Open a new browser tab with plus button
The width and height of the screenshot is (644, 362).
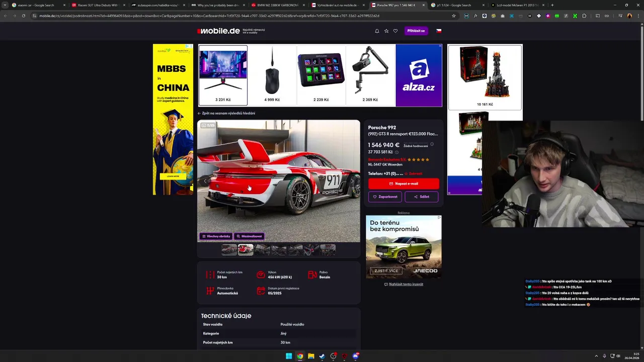click(552, 5)
